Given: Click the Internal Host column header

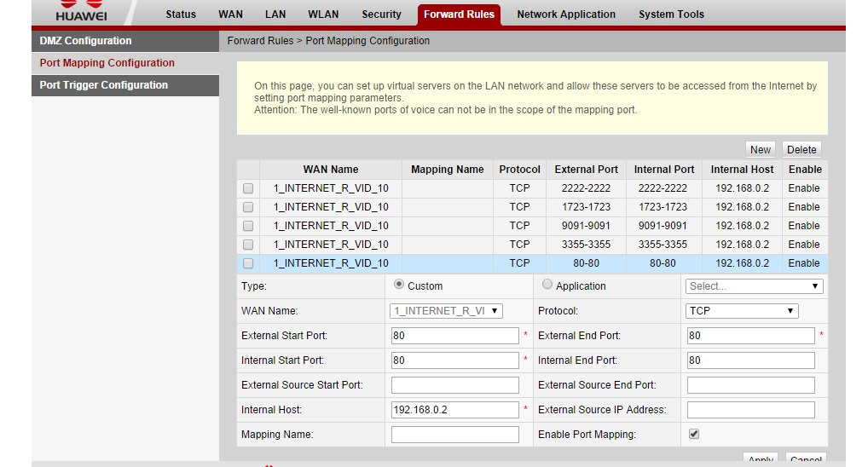Looking at the screenshot, I should click(x=742, y=170).
